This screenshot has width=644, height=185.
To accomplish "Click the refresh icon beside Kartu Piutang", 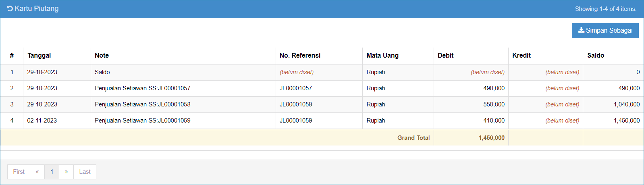I will point(10,9).
